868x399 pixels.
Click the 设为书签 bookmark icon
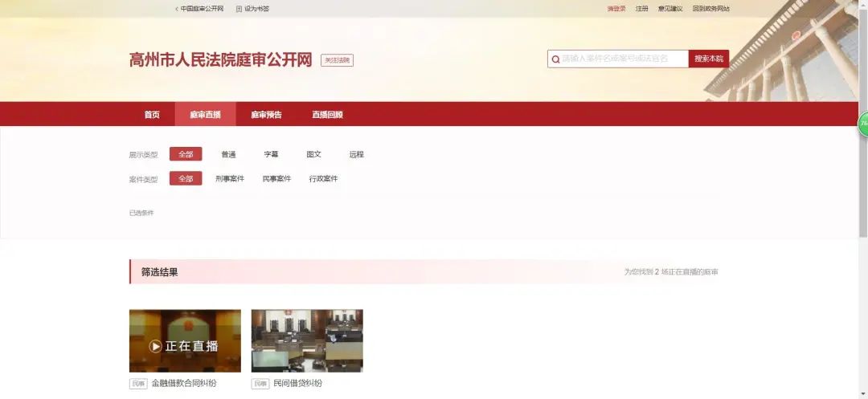coord(240,9)
